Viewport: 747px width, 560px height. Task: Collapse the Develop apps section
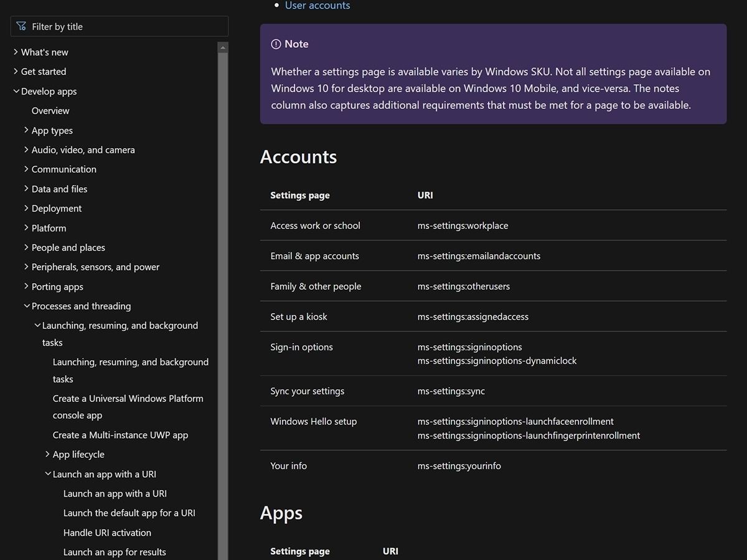16,91
